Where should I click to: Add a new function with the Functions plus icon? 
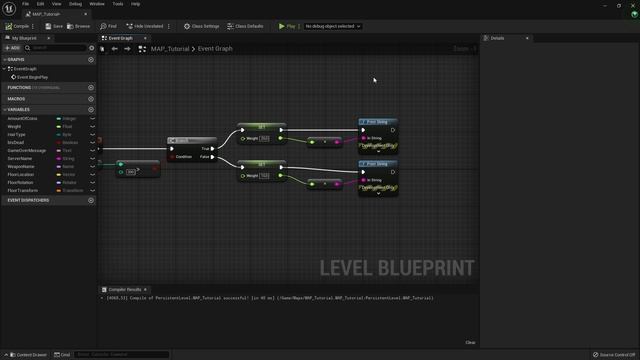91,87
